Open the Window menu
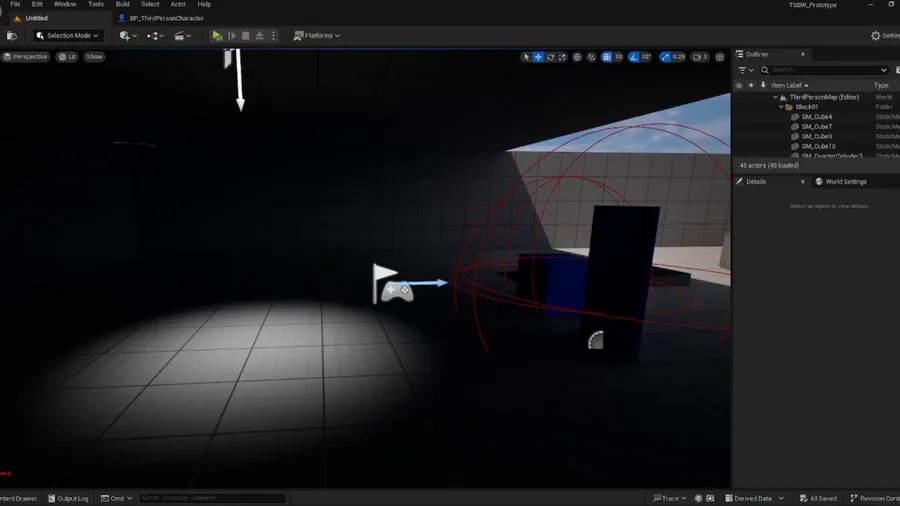Image resolution: width=900 pixels, height=506 pixels. tap(65, 4)
